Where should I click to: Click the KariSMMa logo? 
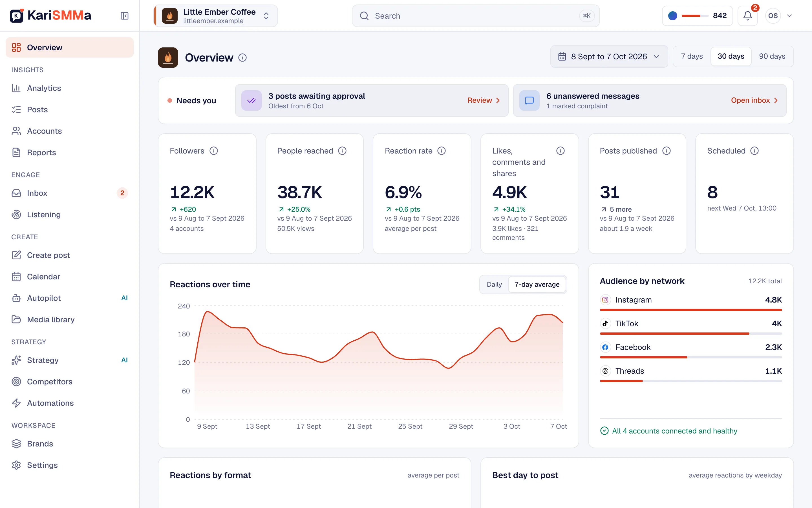point(50,16)
